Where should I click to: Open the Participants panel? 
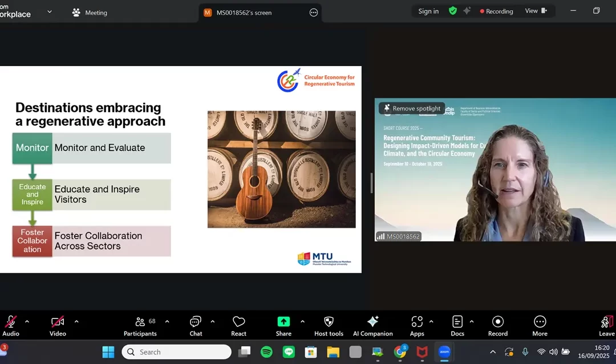[140, 326]
